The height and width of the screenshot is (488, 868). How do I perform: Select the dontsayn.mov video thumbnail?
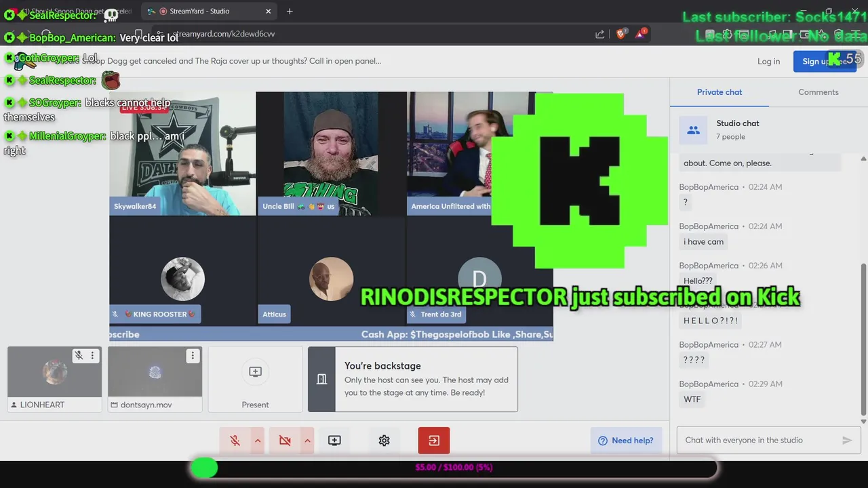pyautogui.click(x=155, y=372)
